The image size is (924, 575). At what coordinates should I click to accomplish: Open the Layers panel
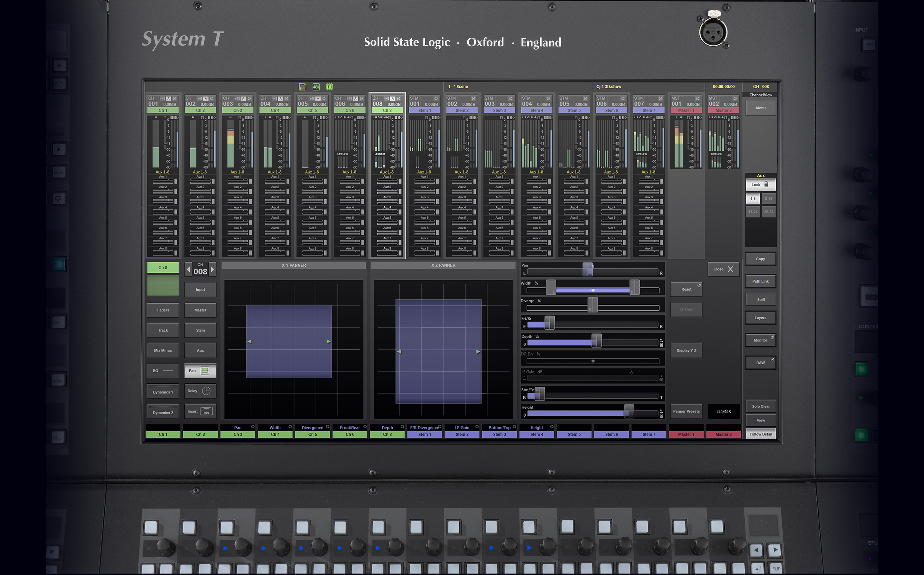pyautogui.click(x=760, y=318)
